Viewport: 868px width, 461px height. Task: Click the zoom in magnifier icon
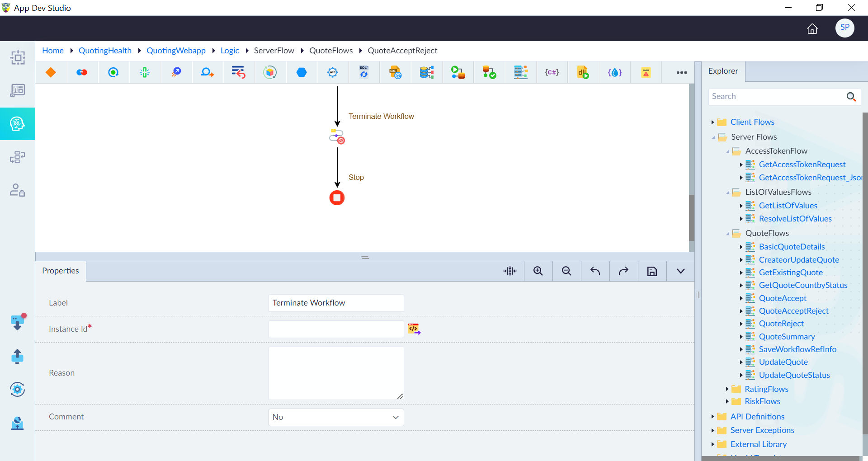tap(538, 271)
